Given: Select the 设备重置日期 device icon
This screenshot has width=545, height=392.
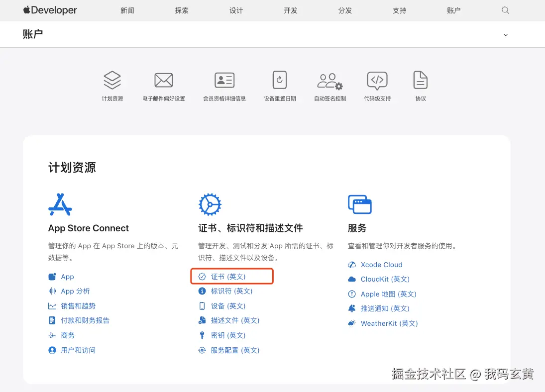Looking at the screenshot, I should (x=280, y=80).
